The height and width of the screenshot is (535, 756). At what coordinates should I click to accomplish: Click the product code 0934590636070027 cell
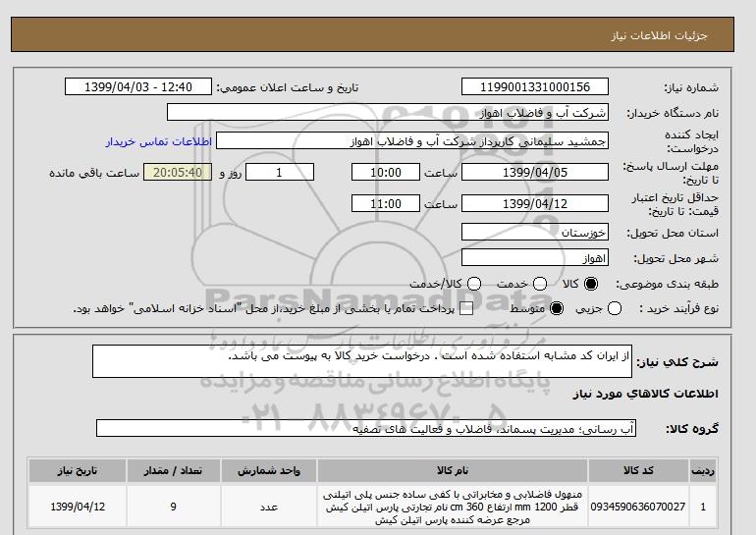click(x=638, y=507)
